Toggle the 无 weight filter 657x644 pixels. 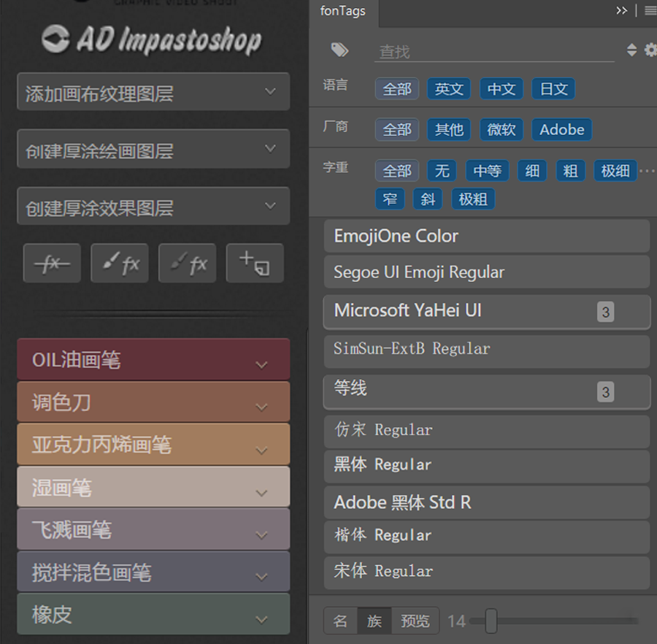(442, 171)
